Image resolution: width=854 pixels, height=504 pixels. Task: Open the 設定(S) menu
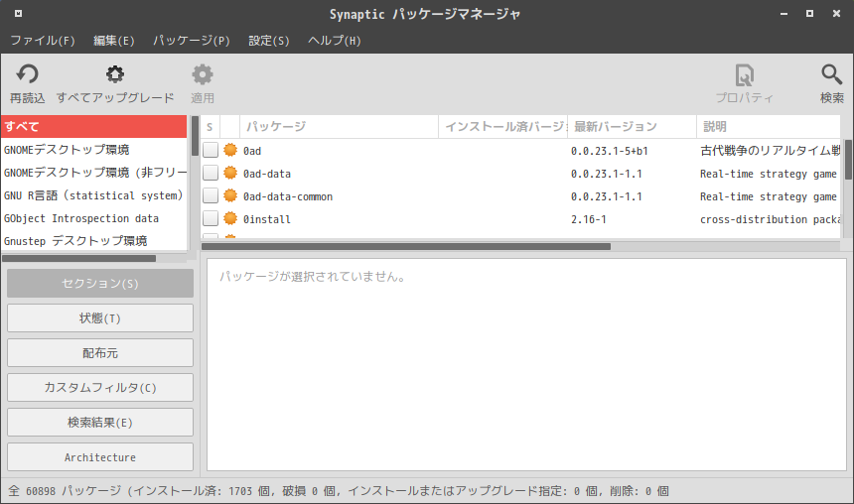268,41
